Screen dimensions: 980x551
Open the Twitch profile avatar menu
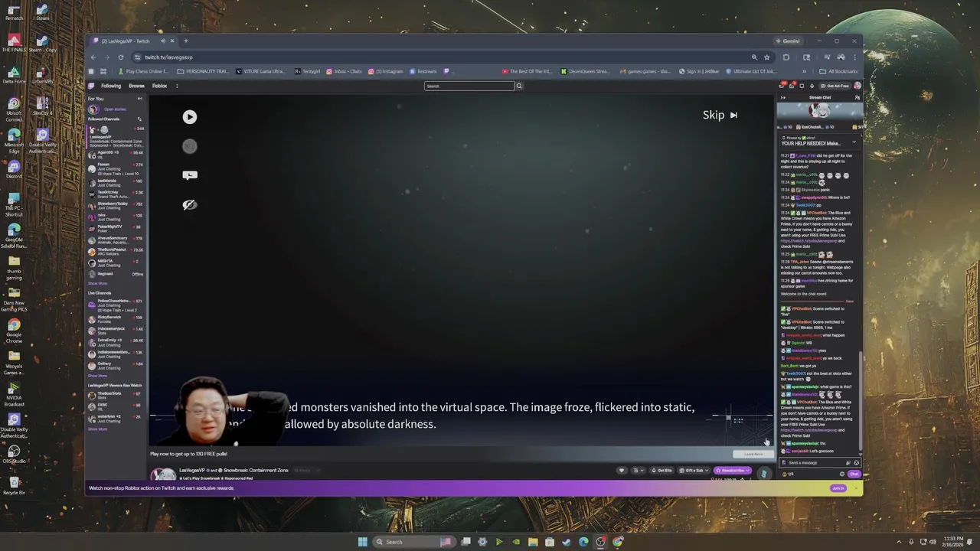[x=857, y=86]
